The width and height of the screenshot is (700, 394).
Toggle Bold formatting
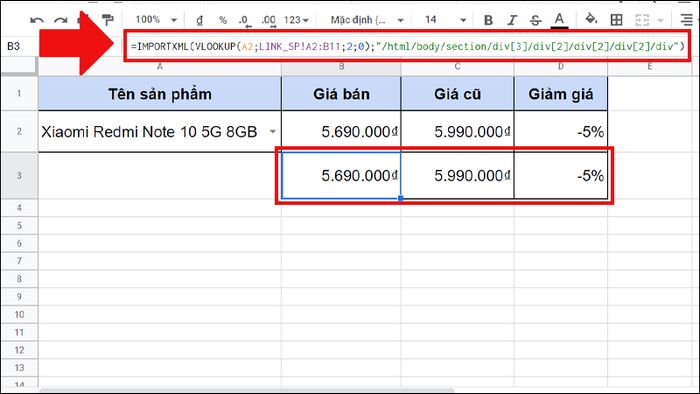(488, 20)
